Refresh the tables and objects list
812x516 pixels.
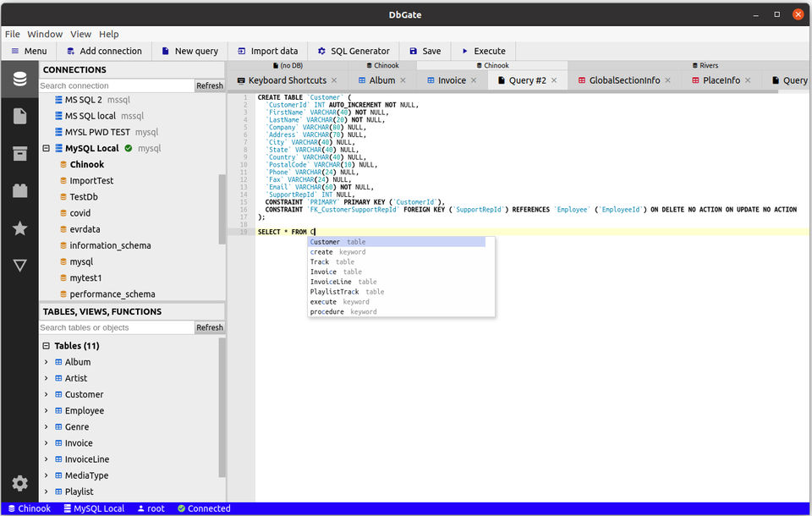210,327
